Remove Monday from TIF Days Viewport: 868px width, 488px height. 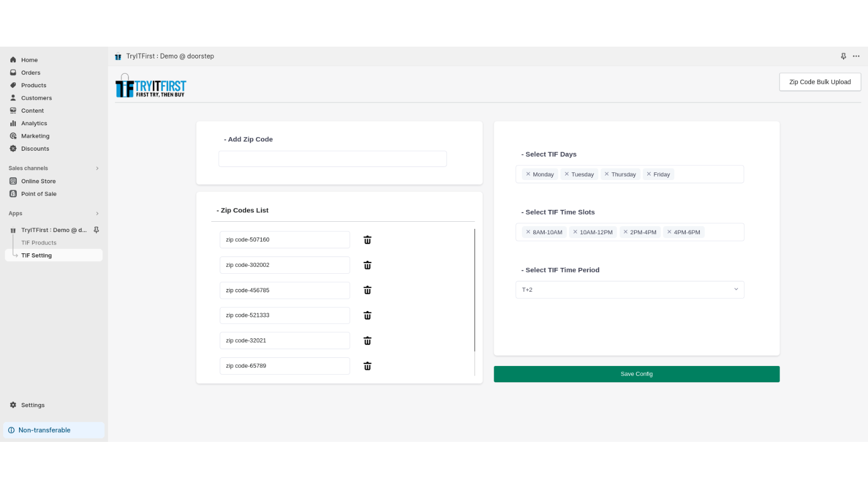528,174
